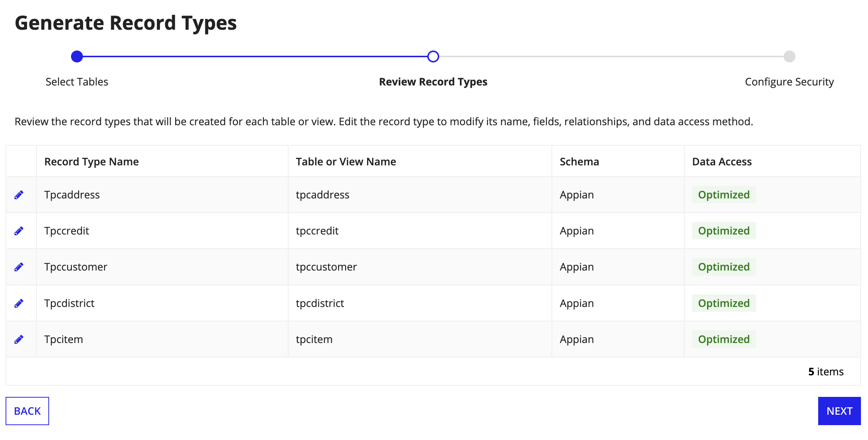Click the Review Record Types step circle
The width and height of the screenshot is (868, 440).
tap(433, 56)
